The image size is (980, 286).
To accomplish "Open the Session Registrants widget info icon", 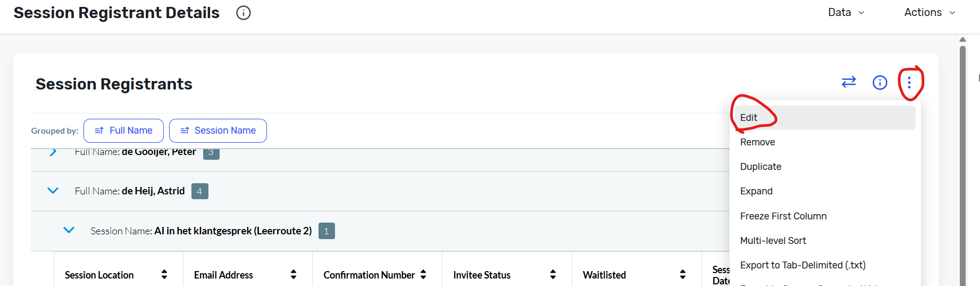I will 880,83.
